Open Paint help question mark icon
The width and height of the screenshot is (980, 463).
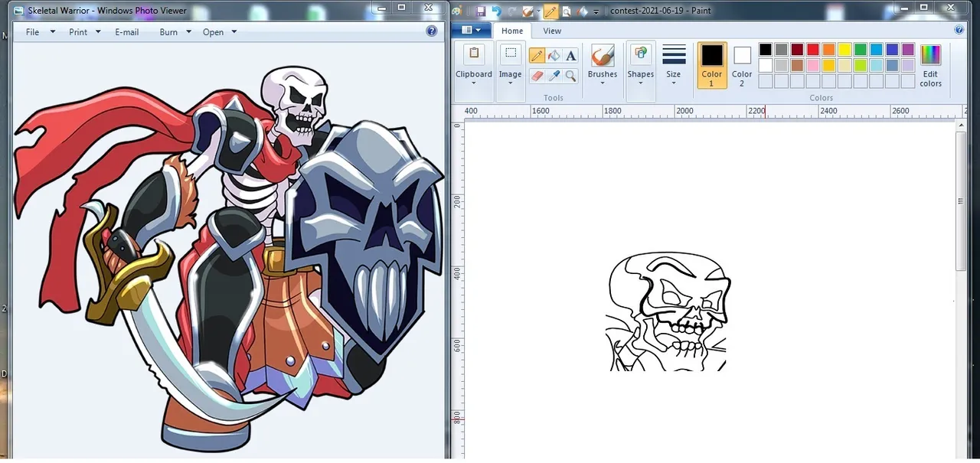coord(959,30)
